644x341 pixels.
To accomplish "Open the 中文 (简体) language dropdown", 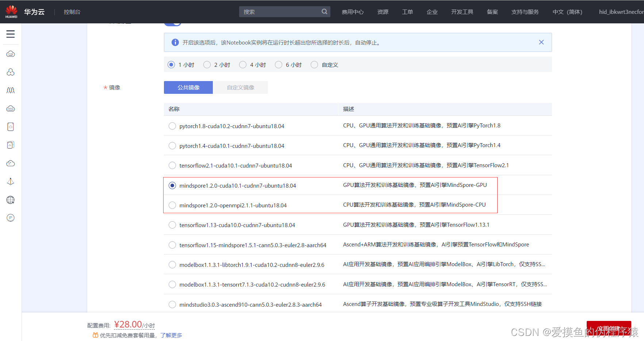I will (x=567, y=12).
